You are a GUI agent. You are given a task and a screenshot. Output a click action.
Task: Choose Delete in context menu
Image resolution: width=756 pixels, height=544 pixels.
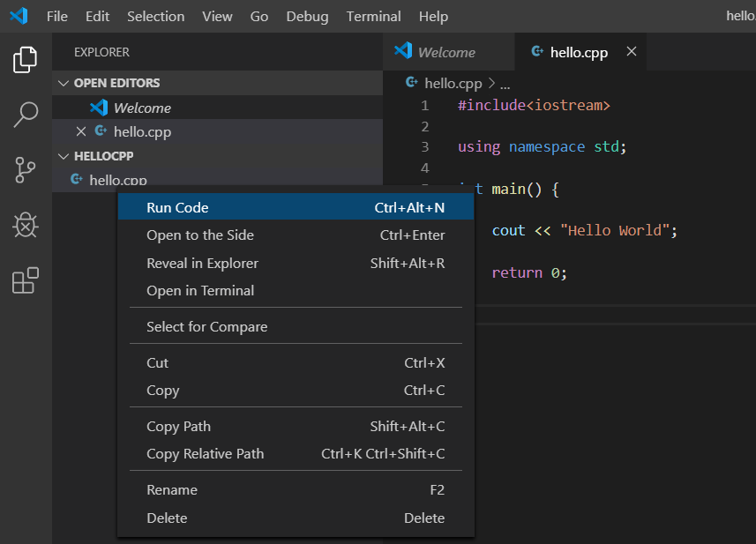(296, 518)
